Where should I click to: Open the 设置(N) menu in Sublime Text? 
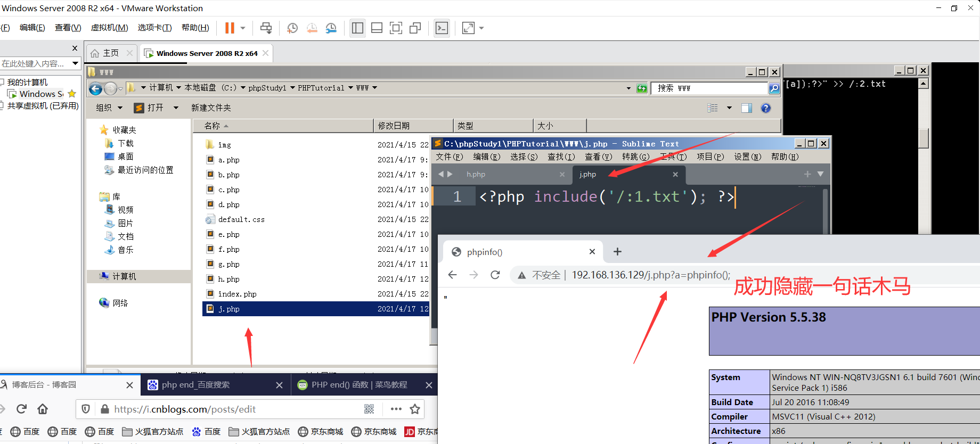coord(747,157)
